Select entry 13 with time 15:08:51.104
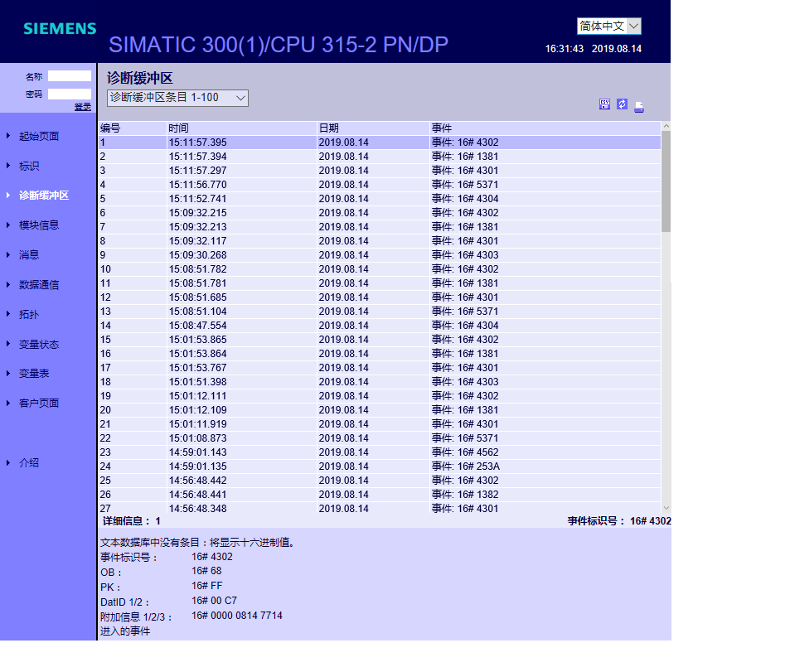 (x=380, y=312)
